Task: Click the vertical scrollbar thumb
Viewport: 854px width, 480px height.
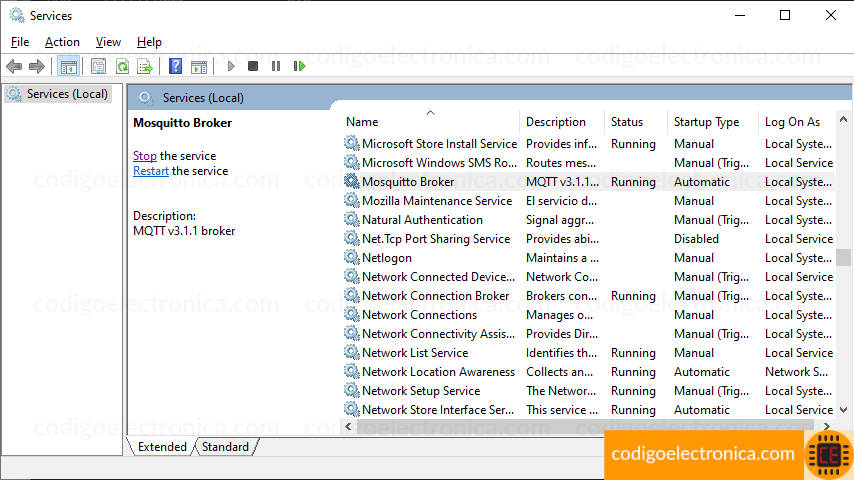Action: point(844,257)
